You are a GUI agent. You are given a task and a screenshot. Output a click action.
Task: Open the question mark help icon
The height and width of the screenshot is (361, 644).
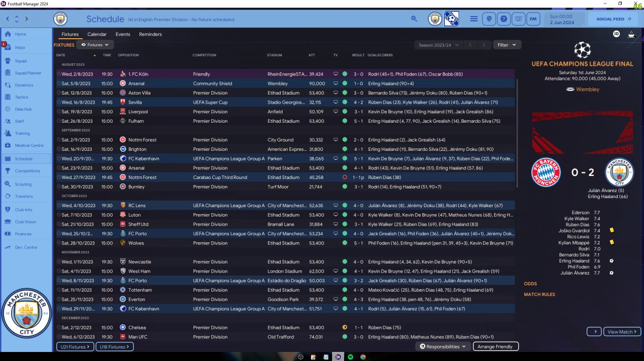pos(503,19)
